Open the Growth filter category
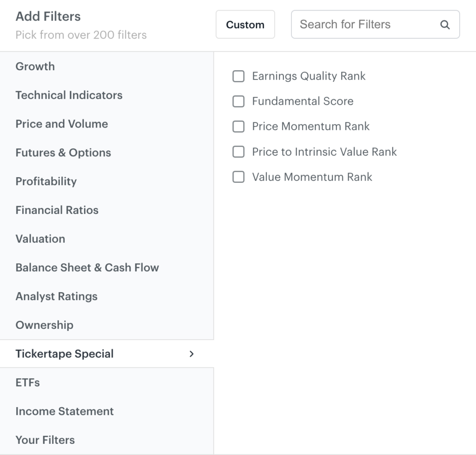The height and width of the screenshot is (455, 476). (x=35, y=67)
